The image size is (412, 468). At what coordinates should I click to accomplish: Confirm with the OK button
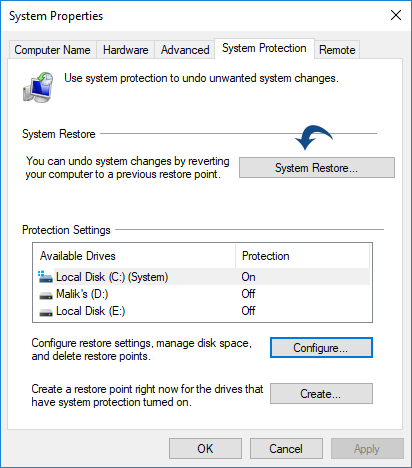coord(205,449)
